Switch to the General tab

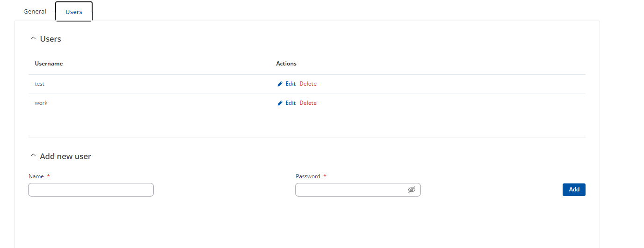click(x=35, y=11)
